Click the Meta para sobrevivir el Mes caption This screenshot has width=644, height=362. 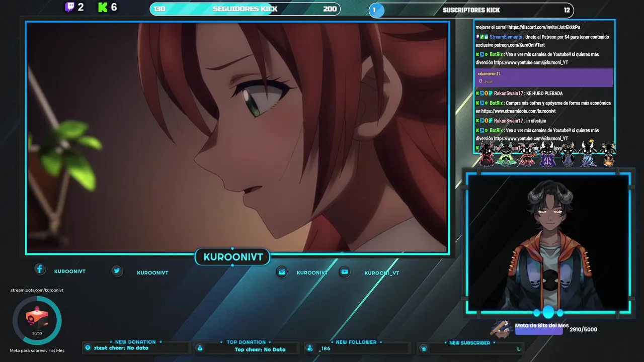point(37,350)
